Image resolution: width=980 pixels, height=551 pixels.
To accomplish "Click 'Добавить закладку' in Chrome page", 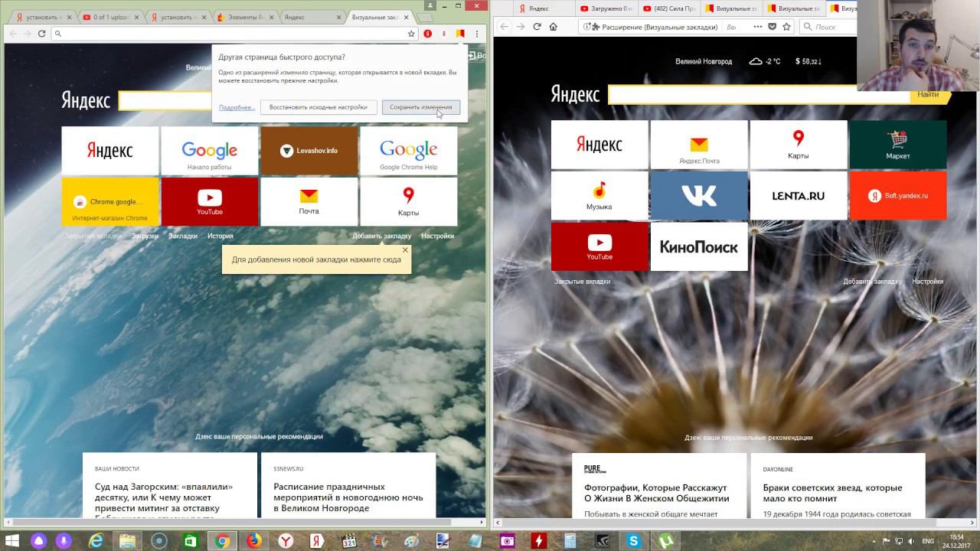I will tap(381, 236).
